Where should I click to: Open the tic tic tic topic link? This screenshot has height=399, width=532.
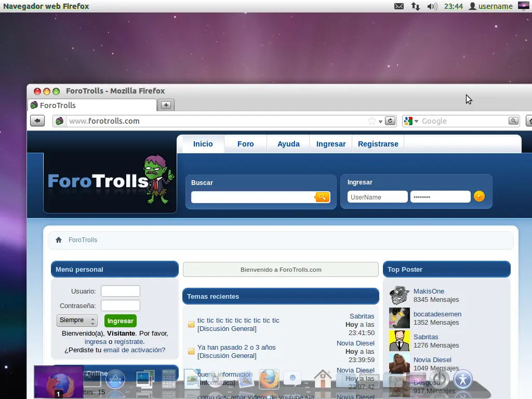point(238,320)
